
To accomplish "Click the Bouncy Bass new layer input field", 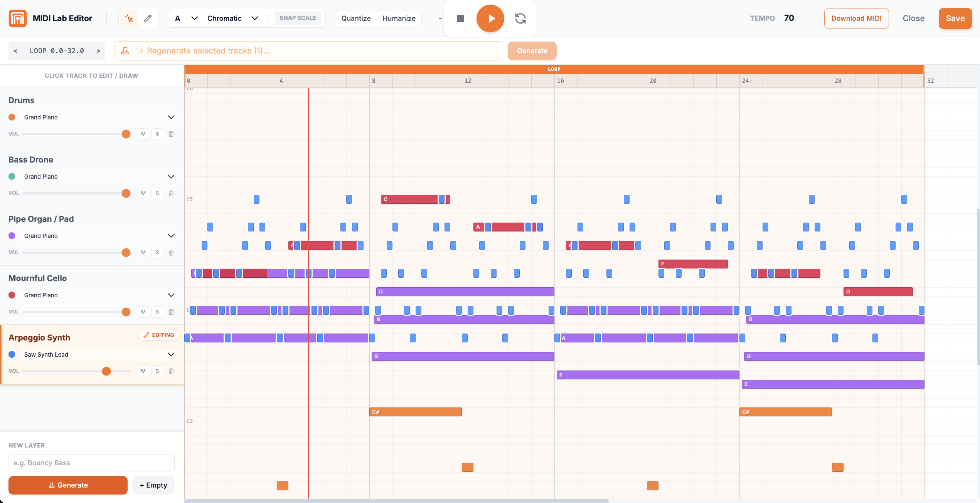I will pos(91,463).
